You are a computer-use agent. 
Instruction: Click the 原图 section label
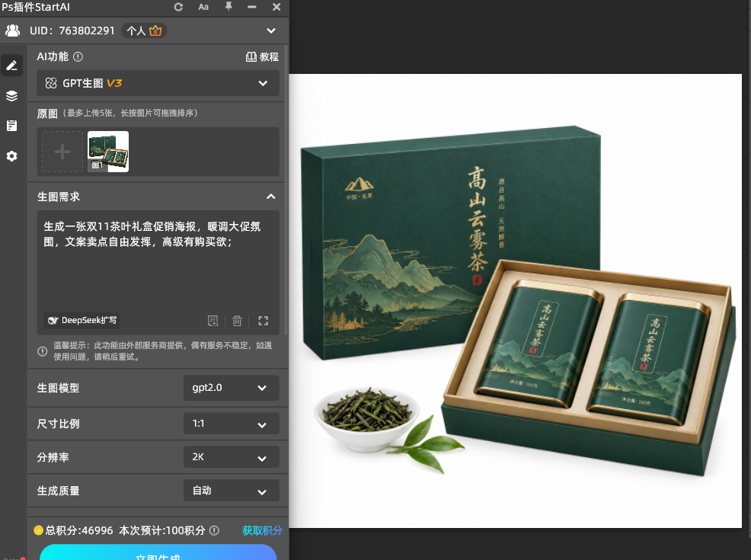point(47,114)
